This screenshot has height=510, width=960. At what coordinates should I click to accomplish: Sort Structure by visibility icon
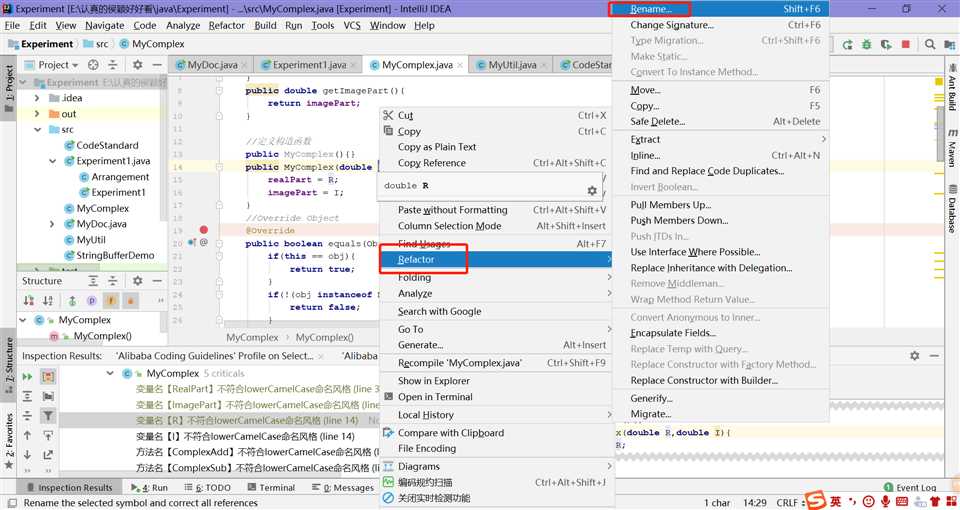point(29,301)
